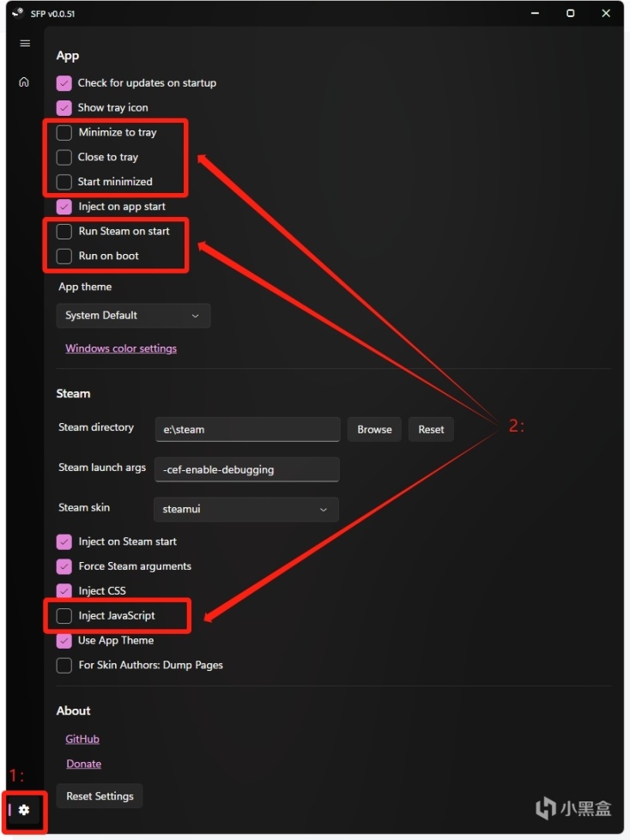Viewport: 630px width, 840px height.
Task: Open the hamburger navigation menu
Action: 25,44
